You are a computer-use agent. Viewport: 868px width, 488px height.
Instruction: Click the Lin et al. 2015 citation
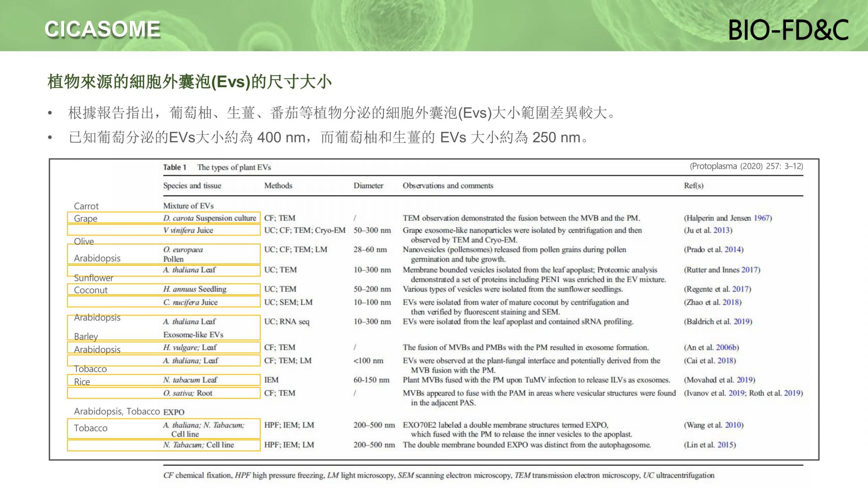[x=710, y=445]
